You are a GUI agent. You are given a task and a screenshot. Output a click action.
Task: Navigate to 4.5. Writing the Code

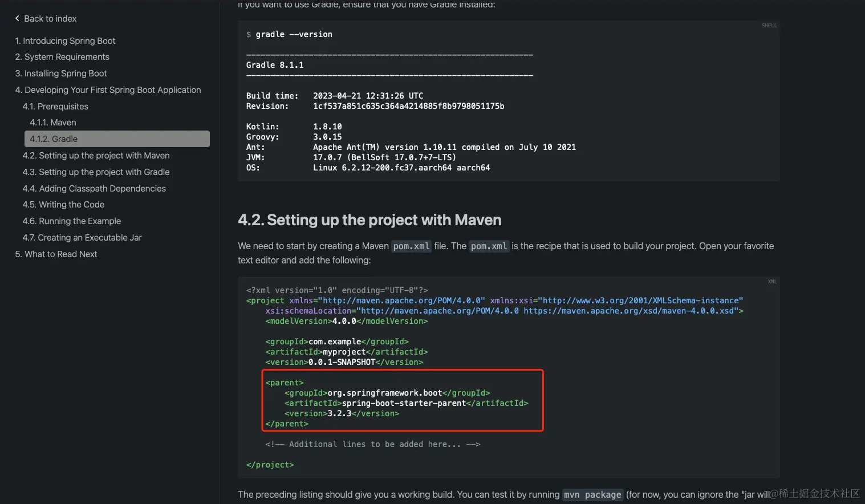(x=63, y=205)
